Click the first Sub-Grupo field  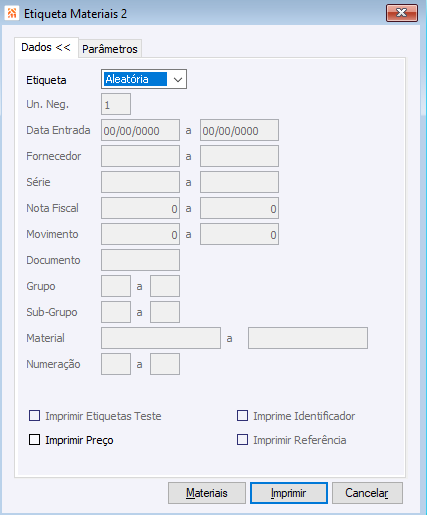click(x=116, y=312)
